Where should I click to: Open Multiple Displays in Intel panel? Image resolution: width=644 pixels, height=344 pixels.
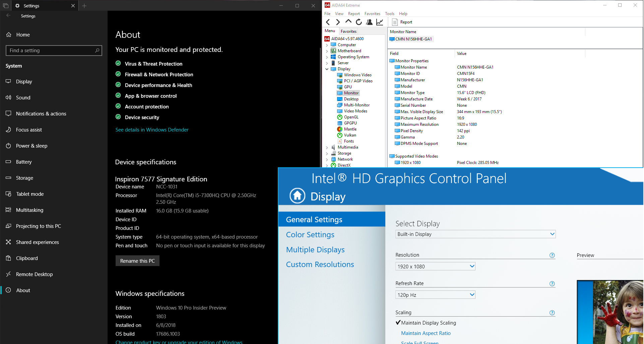pyautogui.click(x=315, y=250)
